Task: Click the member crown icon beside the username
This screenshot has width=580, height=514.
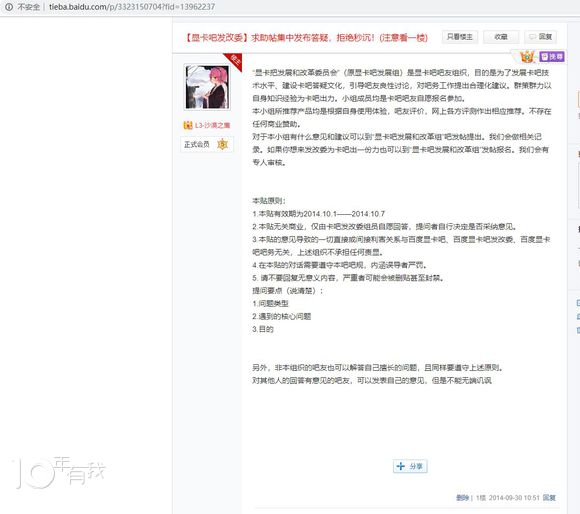Action: tap(188, 125)
